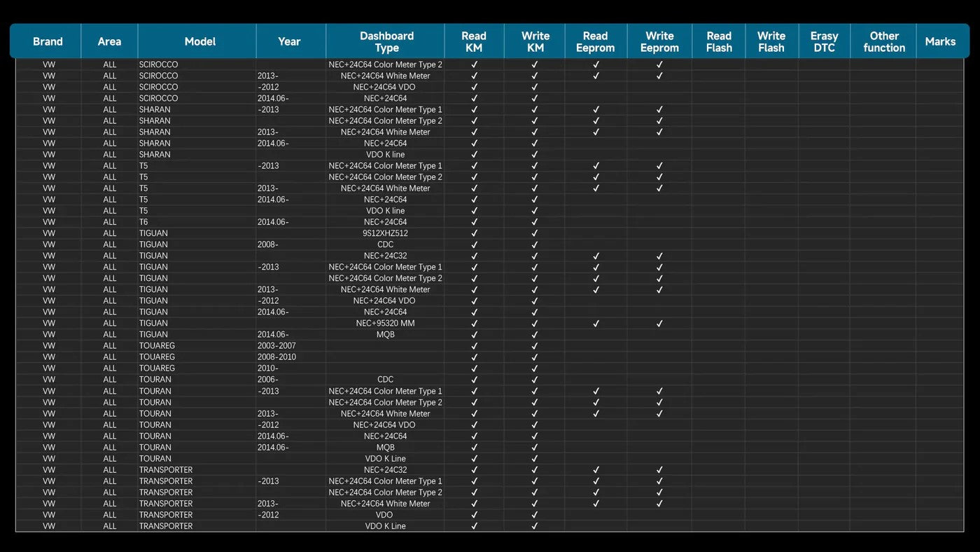The image size is (980, 552).
Task: Select the 2003-2007 year cell
Action: [276, 346]
